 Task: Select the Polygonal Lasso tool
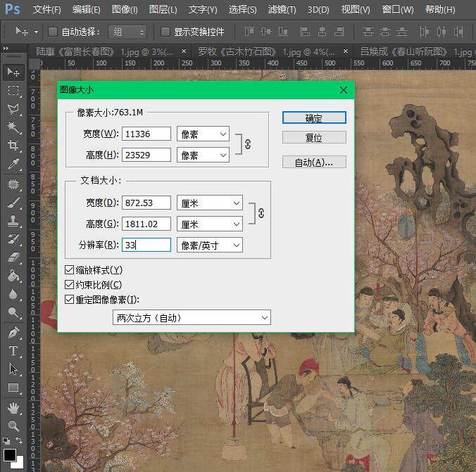[x=13, y=108]
